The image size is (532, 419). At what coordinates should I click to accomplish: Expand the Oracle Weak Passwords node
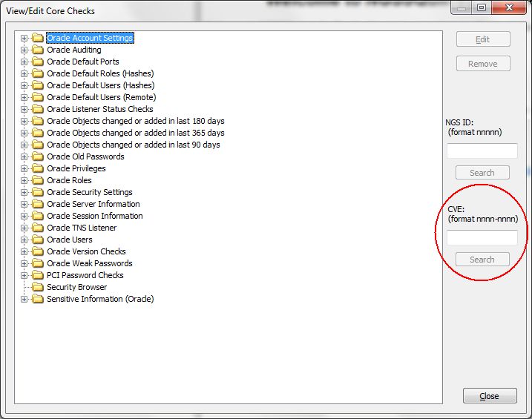click(24, 263)
